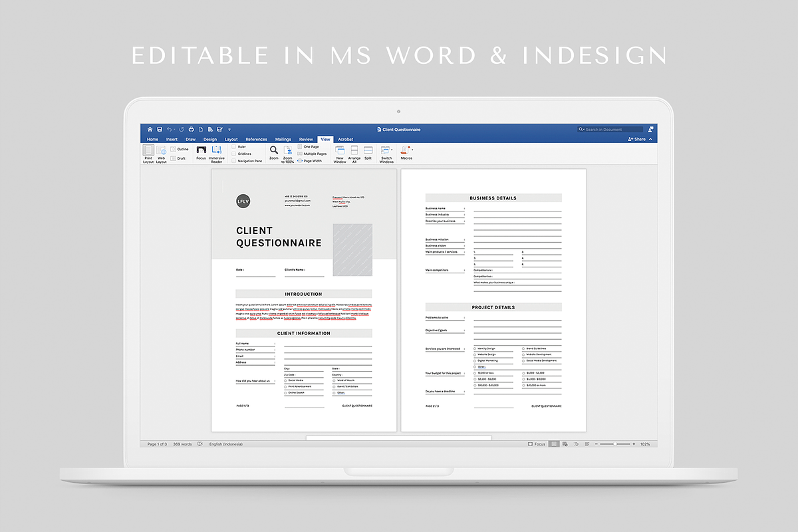
Task: Open the References tab
Action: coord(256,140)
